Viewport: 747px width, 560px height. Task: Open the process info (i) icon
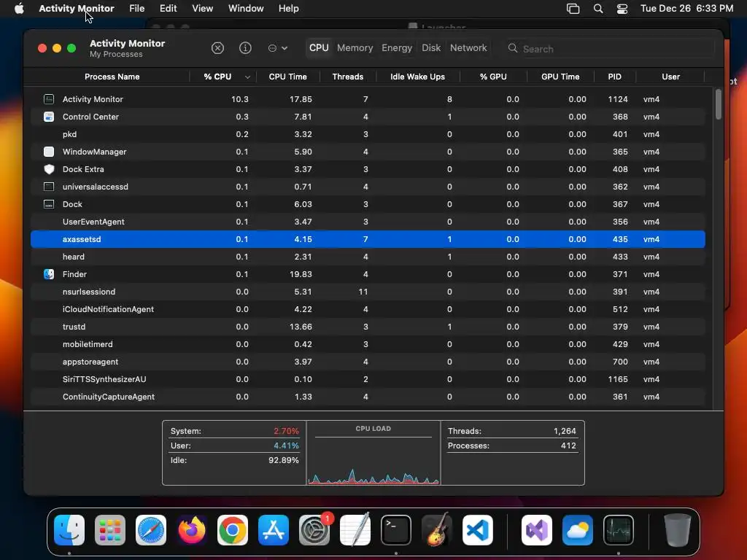245,48
